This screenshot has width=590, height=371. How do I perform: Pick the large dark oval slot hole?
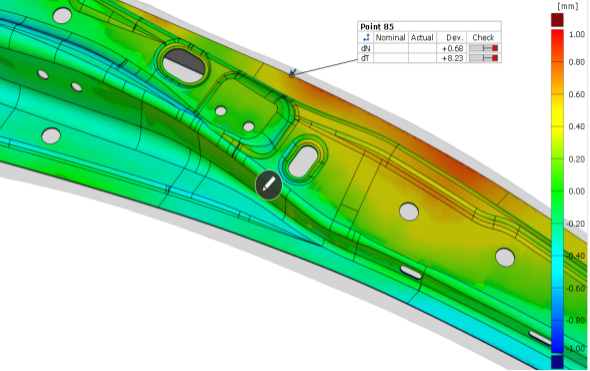coord(184,65)
